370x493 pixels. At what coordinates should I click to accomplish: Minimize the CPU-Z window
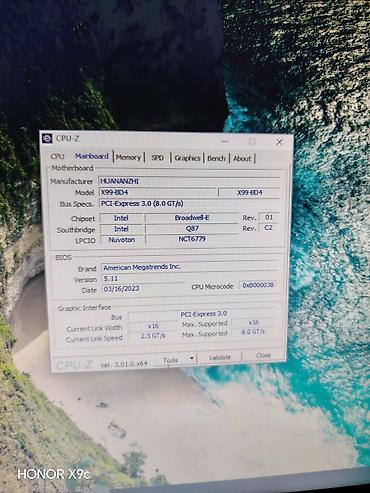point(225,141)
